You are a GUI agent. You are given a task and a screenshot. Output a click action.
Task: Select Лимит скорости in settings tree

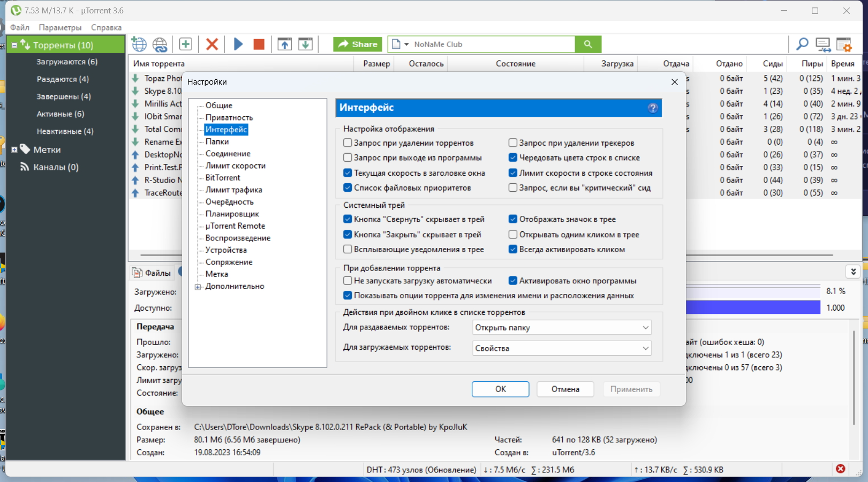point(236,165)
